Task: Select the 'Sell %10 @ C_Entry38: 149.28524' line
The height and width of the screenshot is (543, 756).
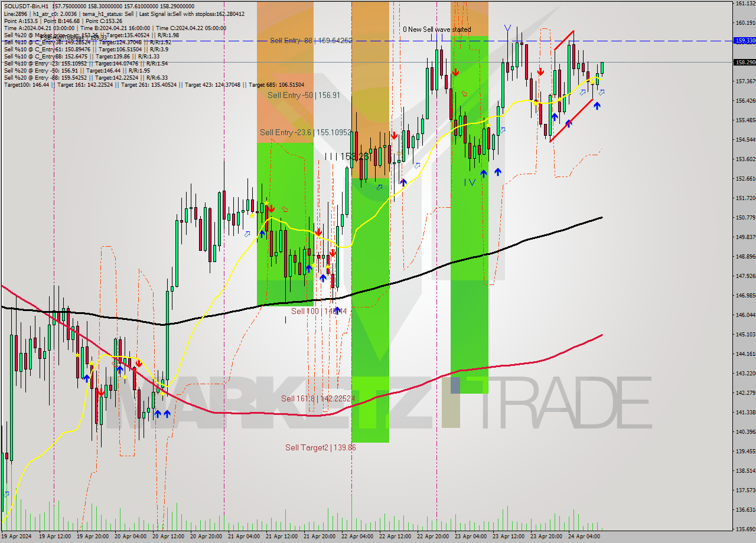Action: (x=87, y=42)
